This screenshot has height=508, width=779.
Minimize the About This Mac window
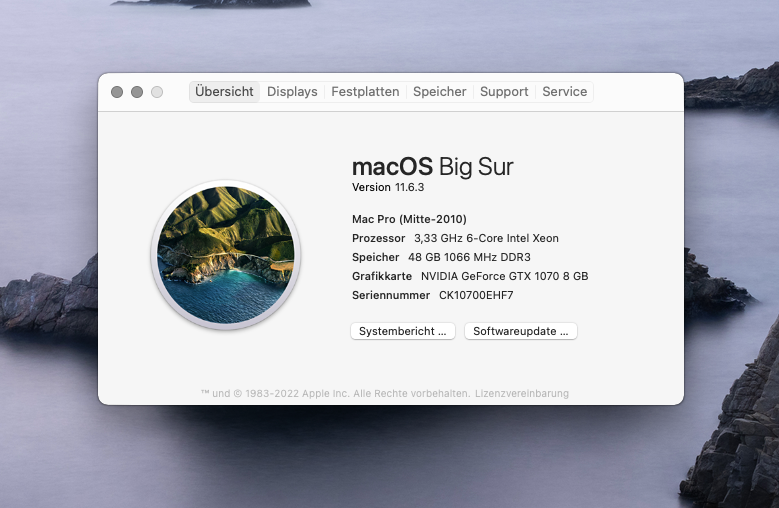click(x=137, y=92)
